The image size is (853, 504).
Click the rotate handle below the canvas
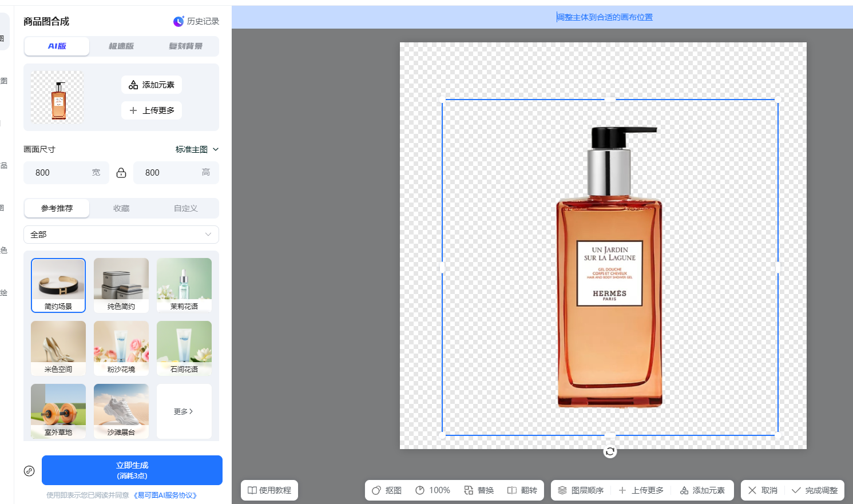(x=610, y=452)
